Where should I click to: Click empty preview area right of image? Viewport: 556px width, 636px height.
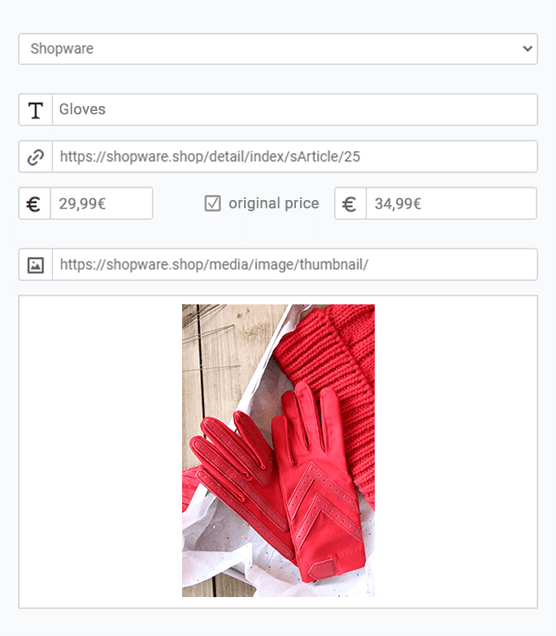[456, 451]
